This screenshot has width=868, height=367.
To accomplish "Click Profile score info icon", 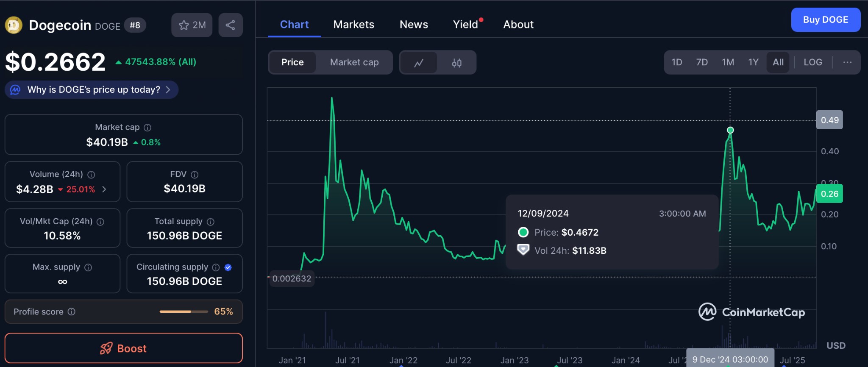I will [x=72, y=312].
